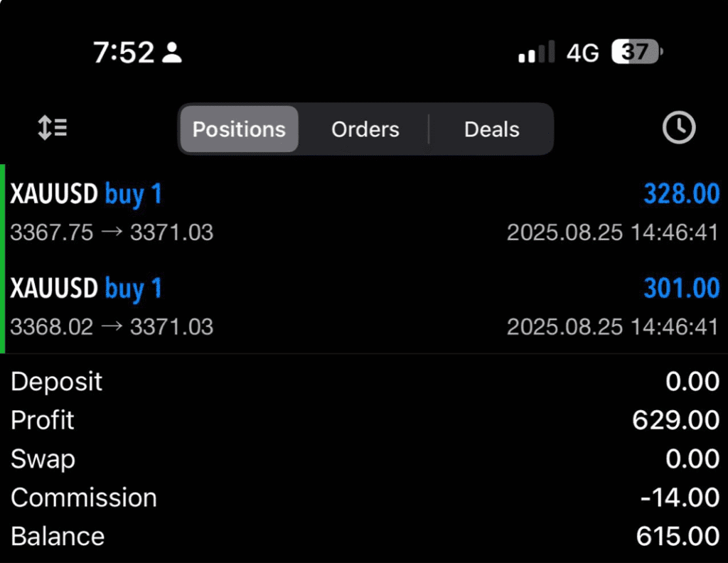The image size is (728, 563).
Task: Tap the Deposit summary row
Action: (x=364, y=382)
